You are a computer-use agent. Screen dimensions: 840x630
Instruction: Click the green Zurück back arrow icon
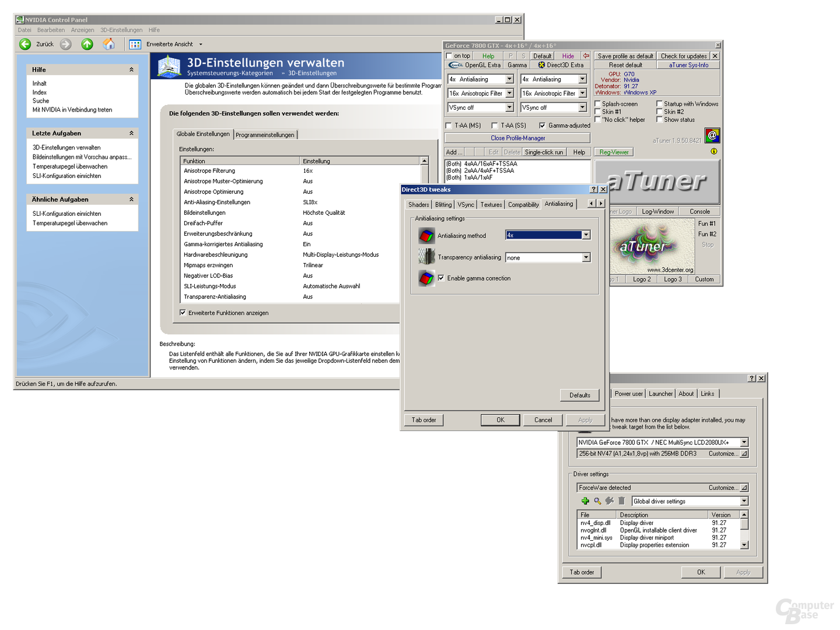pyautogui.click(x=25, y=44)
